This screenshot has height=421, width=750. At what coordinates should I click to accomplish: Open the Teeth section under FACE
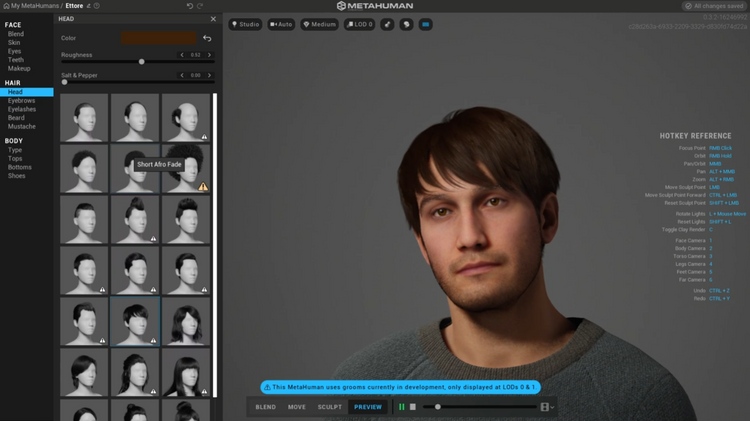pyautogui.click(x=16, y=60)
